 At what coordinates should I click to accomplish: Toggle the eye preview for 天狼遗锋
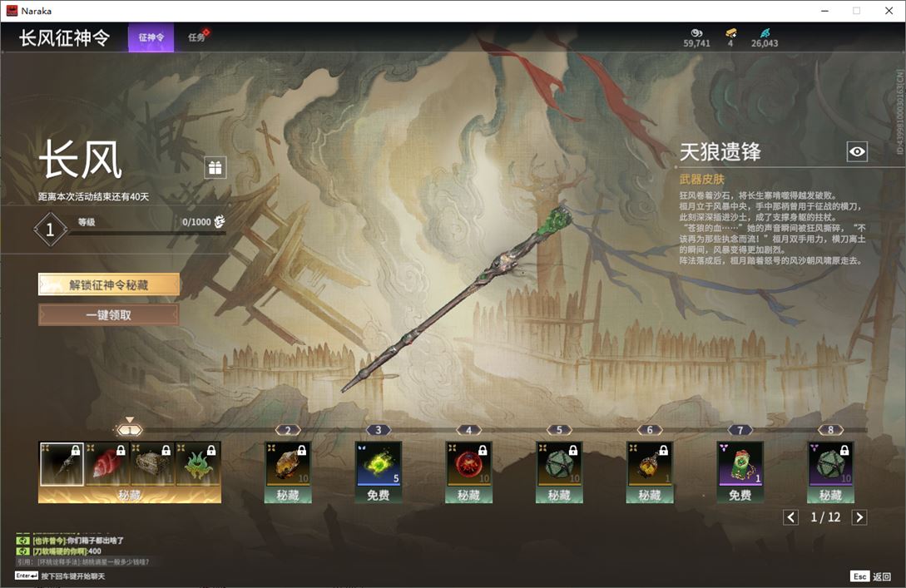click(857, 151)
